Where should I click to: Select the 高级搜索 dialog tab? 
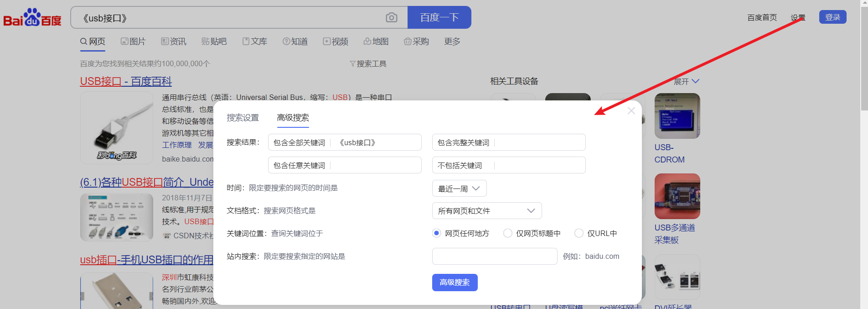(293, 118)
